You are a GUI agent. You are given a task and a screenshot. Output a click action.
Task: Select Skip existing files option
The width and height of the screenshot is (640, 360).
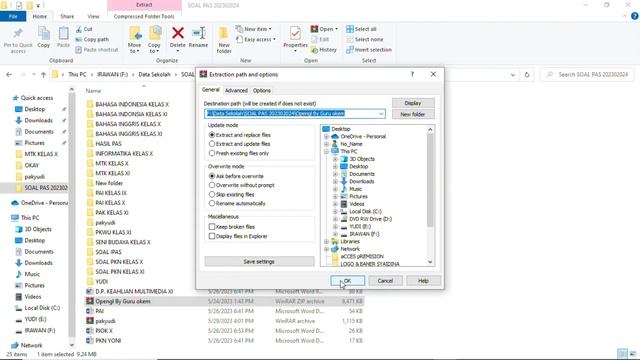(x=211, y=195)
